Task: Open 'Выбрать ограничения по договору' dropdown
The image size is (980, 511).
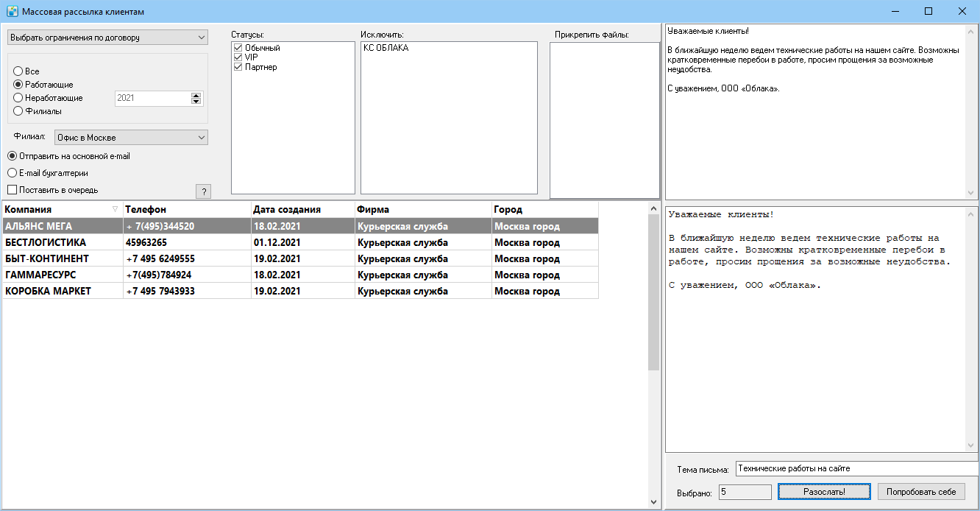Action: point(107,38)
